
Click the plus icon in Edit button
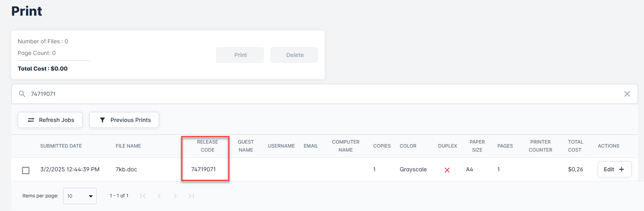(622, 169)
